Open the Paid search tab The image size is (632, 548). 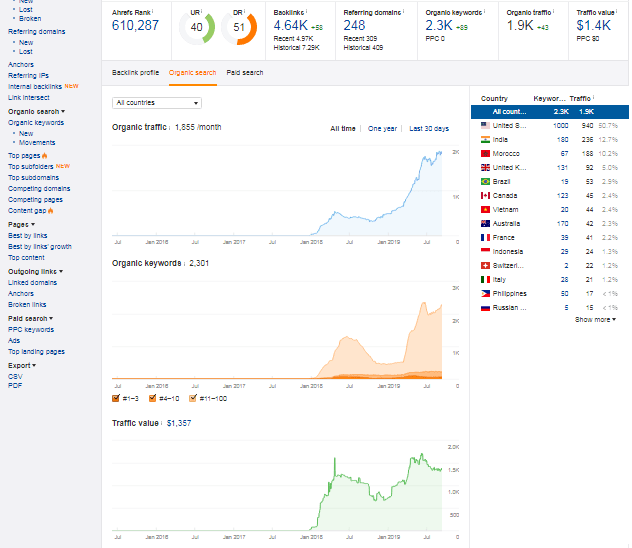point(245,73)
